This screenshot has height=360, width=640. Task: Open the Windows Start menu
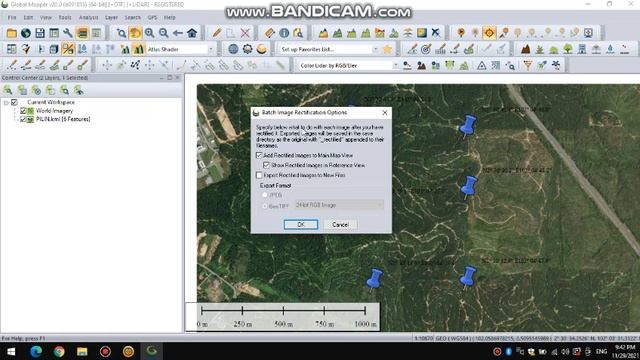(11, 351)
